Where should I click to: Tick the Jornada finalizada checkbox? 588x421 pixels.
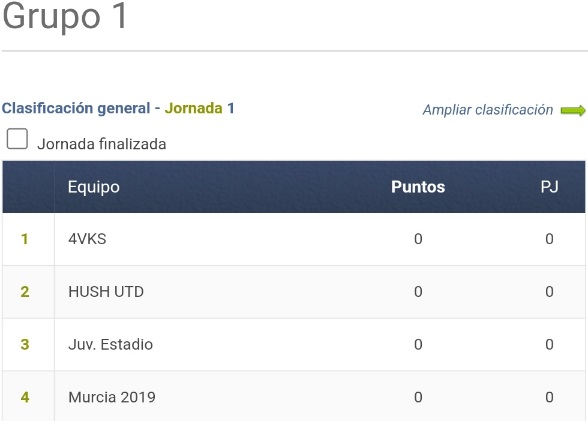[17, 139]
